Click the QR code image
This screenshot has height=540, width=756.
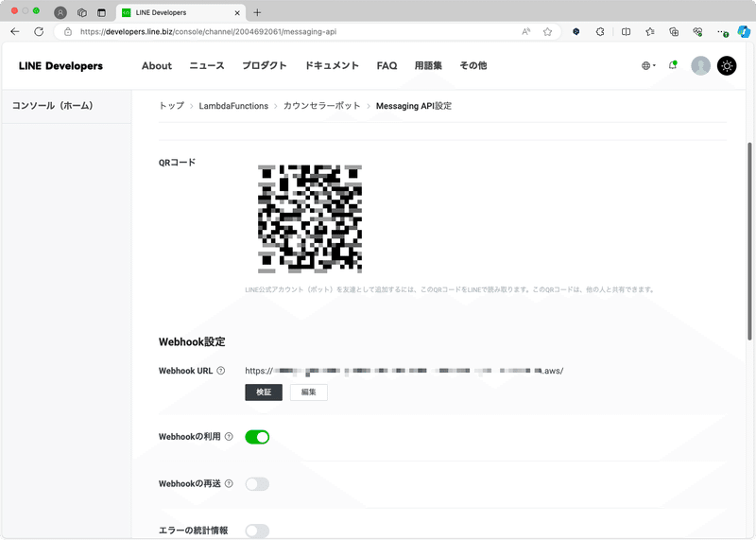tap(310, 219)
